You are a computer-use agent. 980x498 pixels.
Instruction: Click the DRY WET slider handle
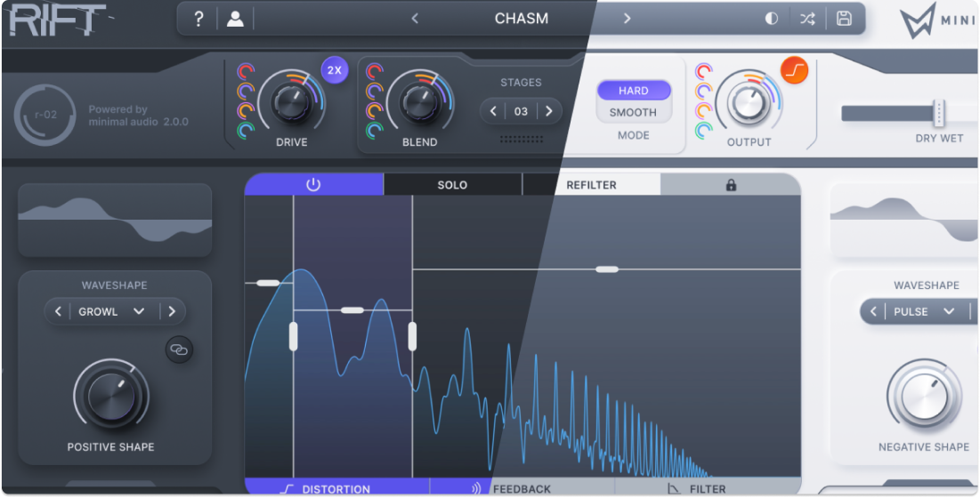938,113
